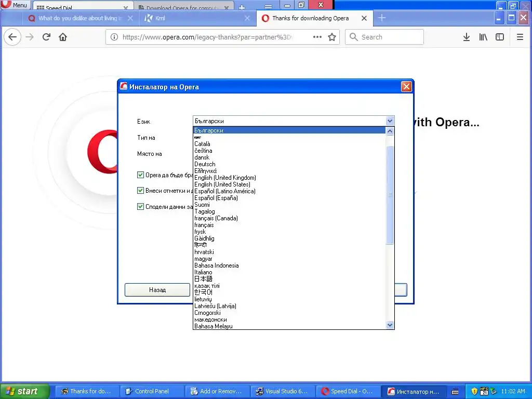Select Bahasa Indonesia
This screenshot has width=532, height=399.
coord(289,265)
